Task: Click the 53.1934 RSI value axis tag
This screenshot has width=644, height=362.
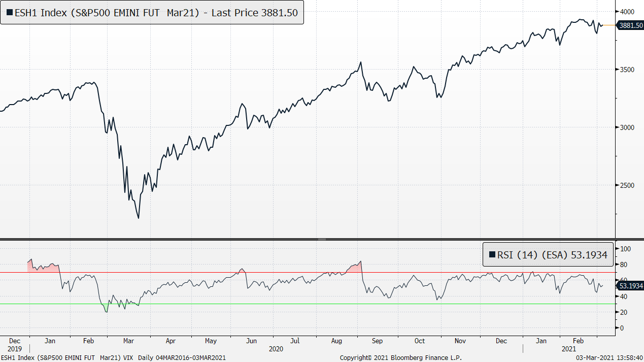Action: (x=629, y=286)
